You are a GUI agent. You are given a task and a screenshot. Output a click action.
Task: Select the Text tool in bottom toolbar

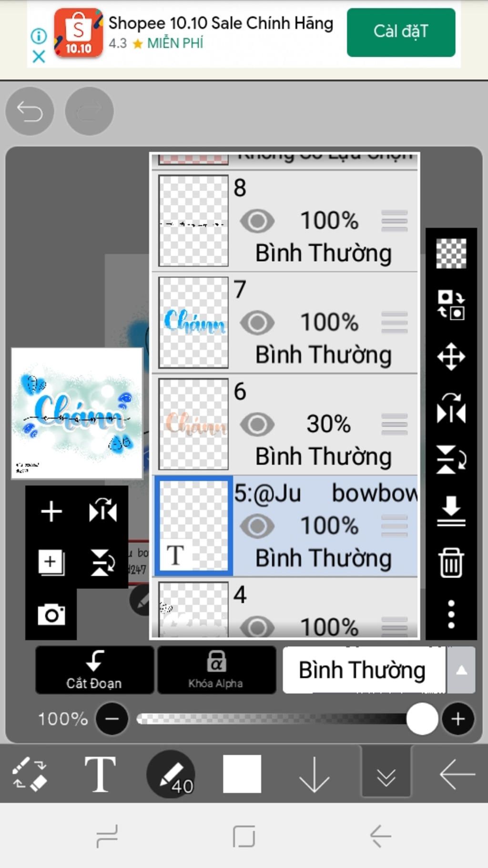click(100, 774)
